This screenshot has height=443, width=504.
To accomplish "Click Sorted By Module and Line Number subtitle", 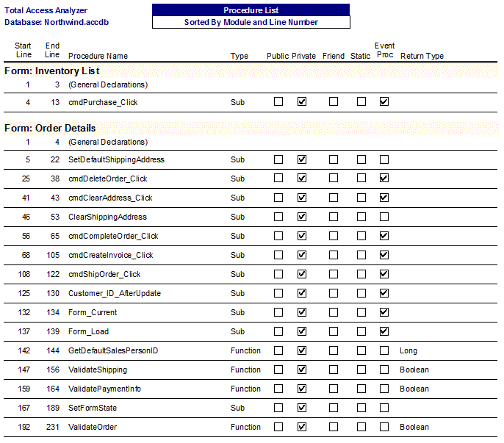I will pos(251,22).
